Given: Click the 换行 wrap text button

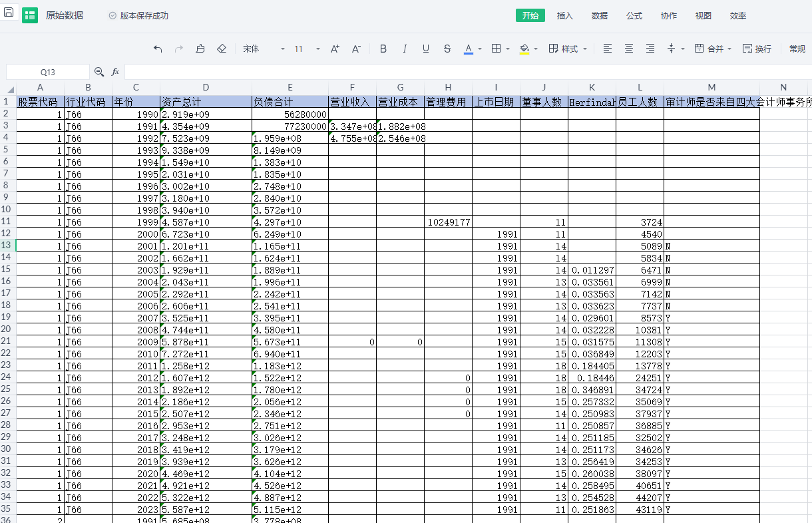Looking at the screenshot, I should 757,49.
